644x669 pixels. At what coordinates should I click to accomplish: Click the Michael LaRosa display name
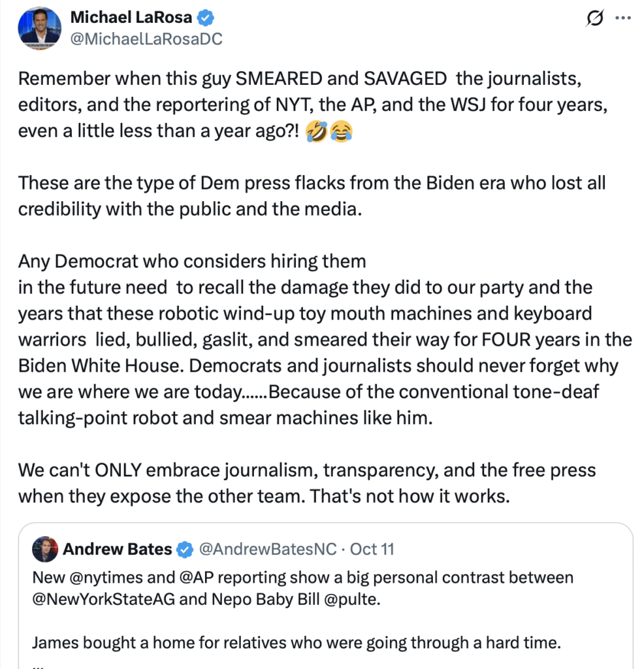pyautogui.click(x=131, y=18)
